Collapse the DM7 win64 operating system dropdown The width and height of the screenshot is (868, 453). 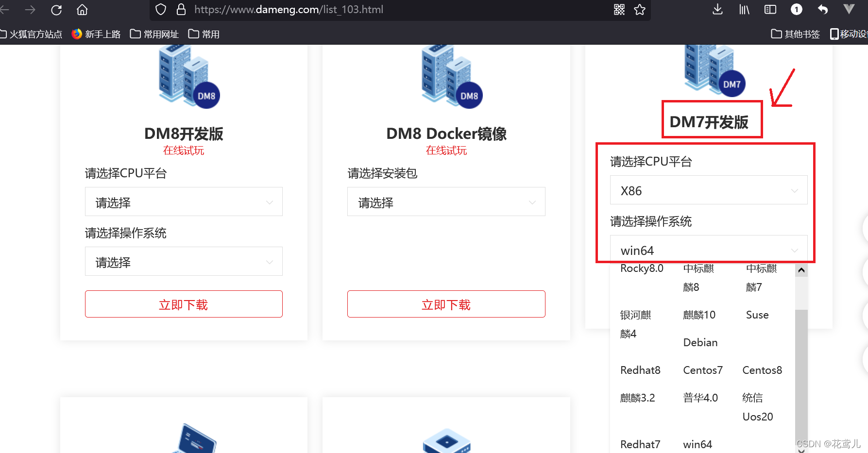point(709,250)
